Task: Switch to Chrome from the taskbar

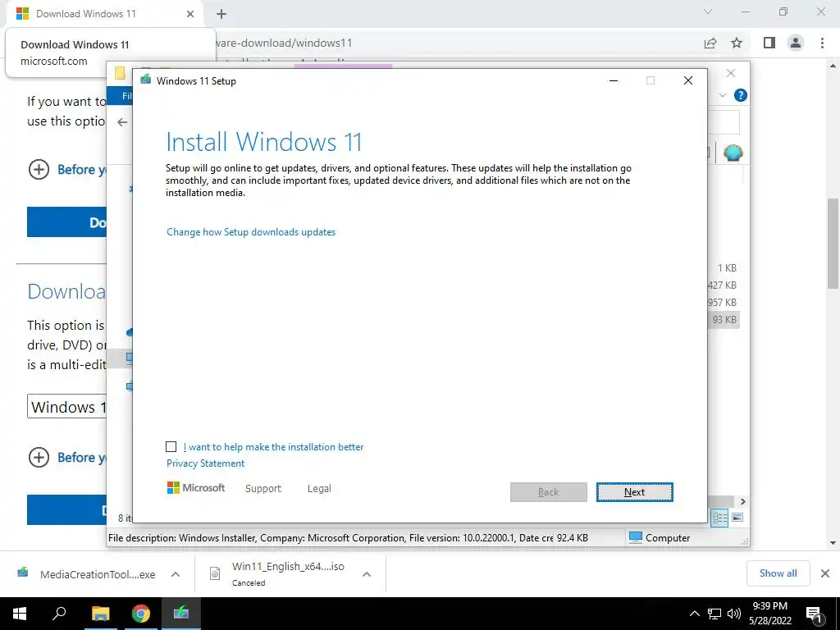Action: coord(141,614)
